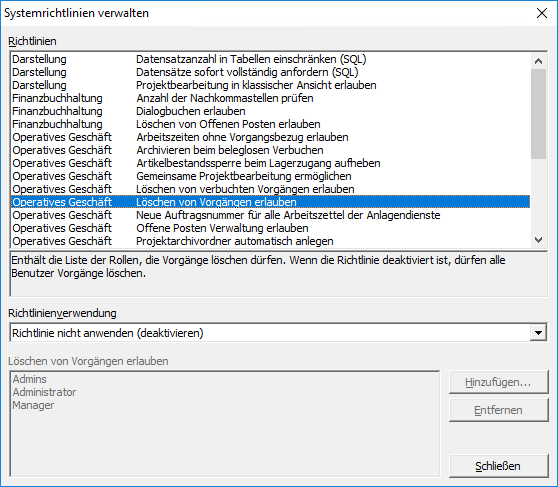Click the scroll up arrow in Richtlinien list
This screenshot has width=558, height=487.
(538, 61)
